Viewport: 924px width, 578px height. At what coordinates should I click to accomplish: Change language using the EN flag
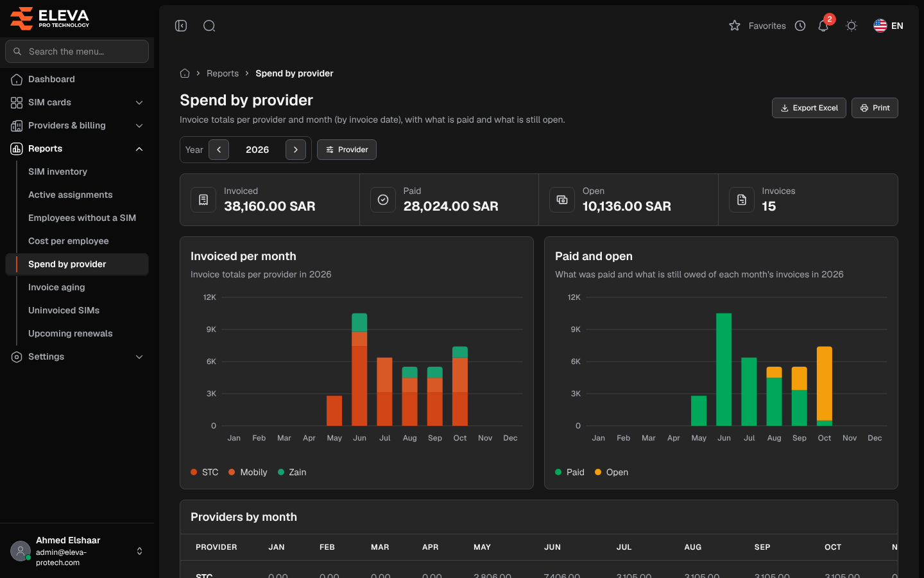(889, 26)
